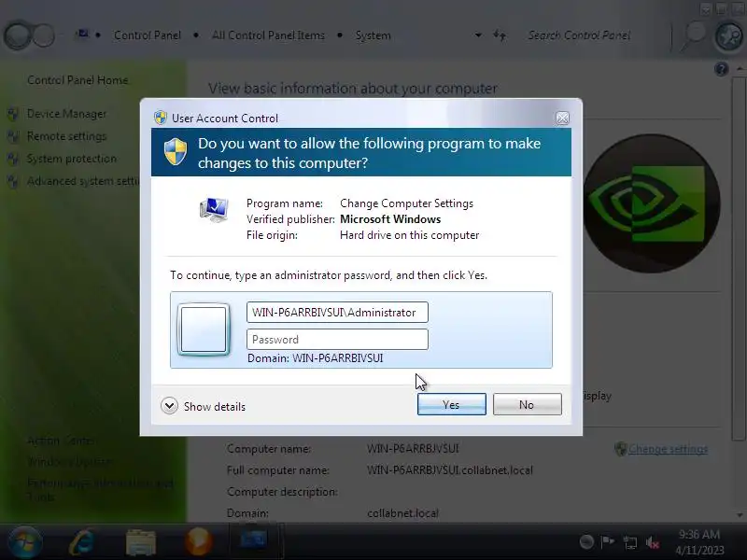Open the orange media player taskbar icon

198,542
